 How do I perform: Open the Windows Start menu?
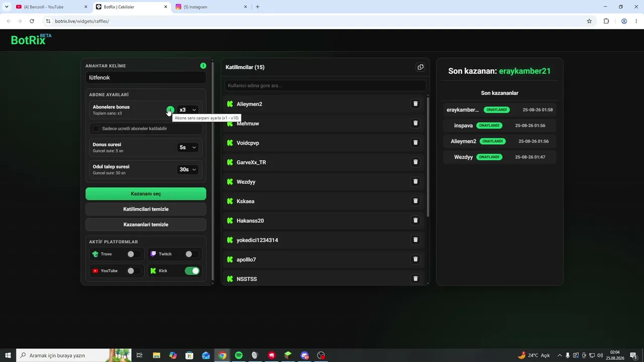click(x=8, y=355)
